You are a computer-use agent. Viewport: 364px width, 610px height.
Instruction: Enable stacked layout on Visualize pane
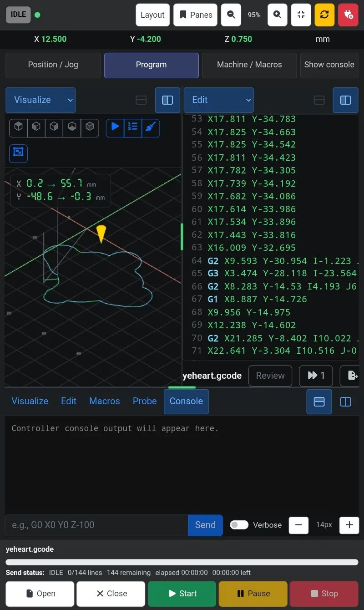click(x=141, y=100)
